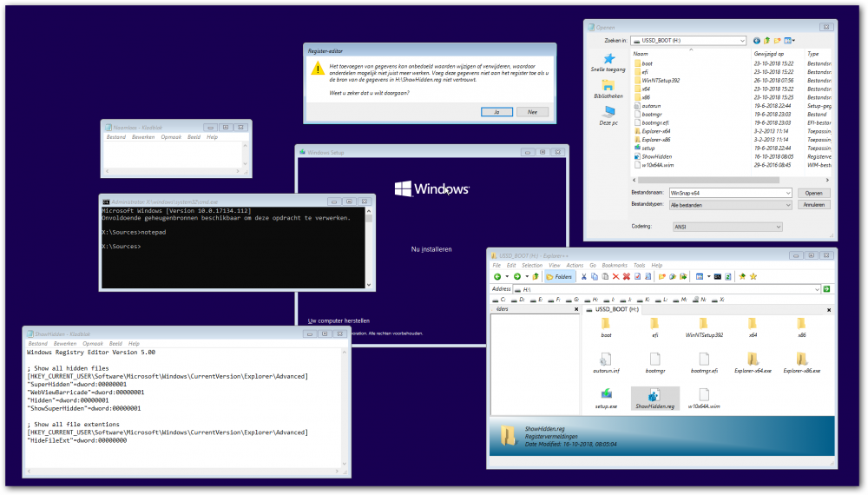Click the star Bookmarks icon in Explorer++

pos(753,276)
